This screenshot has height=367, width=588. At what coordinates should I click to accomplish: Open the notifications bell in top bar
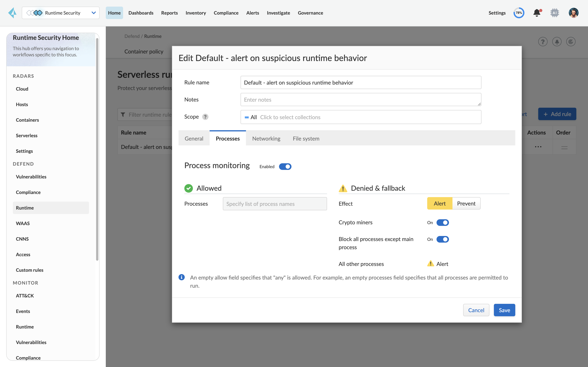pyautogui.click(x=537, y=13)
